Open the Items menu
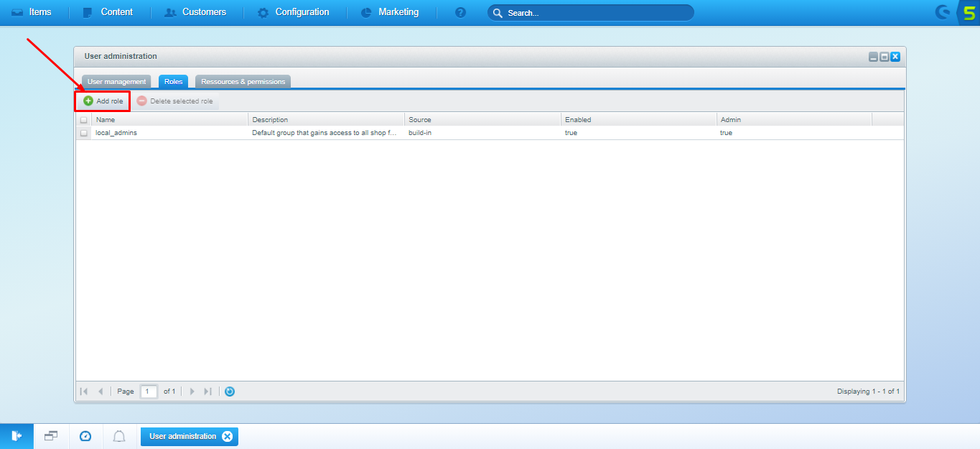Image resolution: width=980 pixels, height=449 pixels. click(32, 12)
